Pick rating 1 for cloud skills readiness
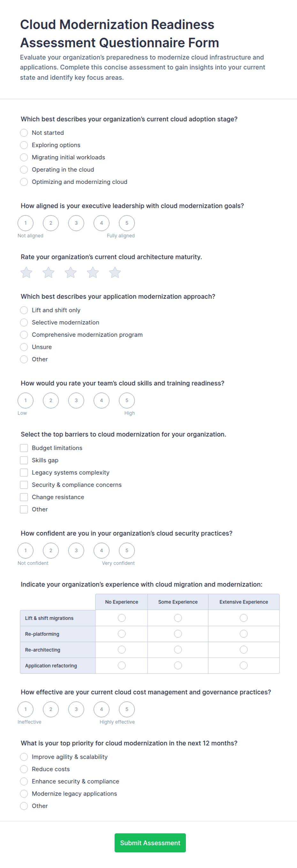The height and width of the screenshot is (868, 297). [x=26, y=400]
